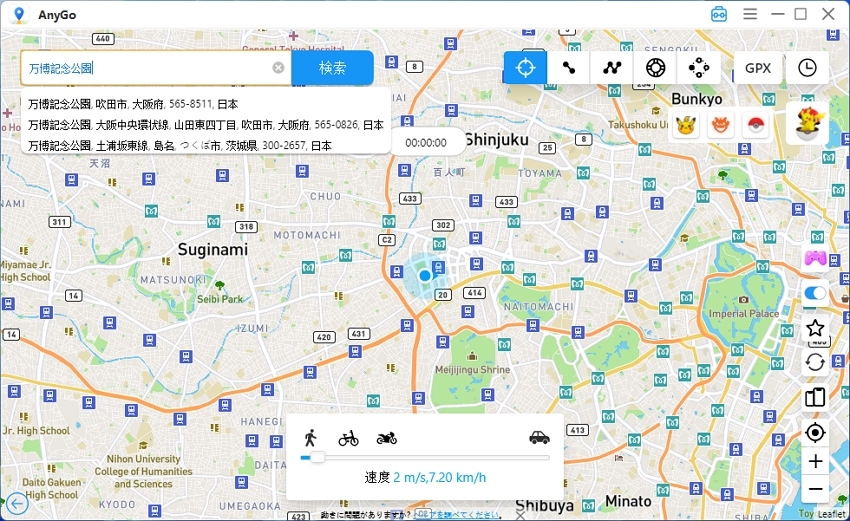Center map on current location target icon
Screen dimensions: 850x521
(815, 433)
